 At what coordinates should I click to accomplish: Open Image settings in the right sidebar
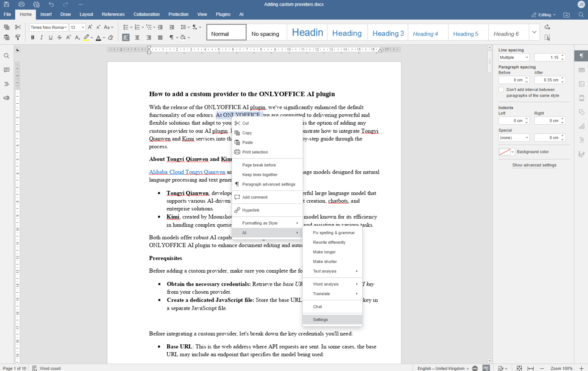coord(581,84)
